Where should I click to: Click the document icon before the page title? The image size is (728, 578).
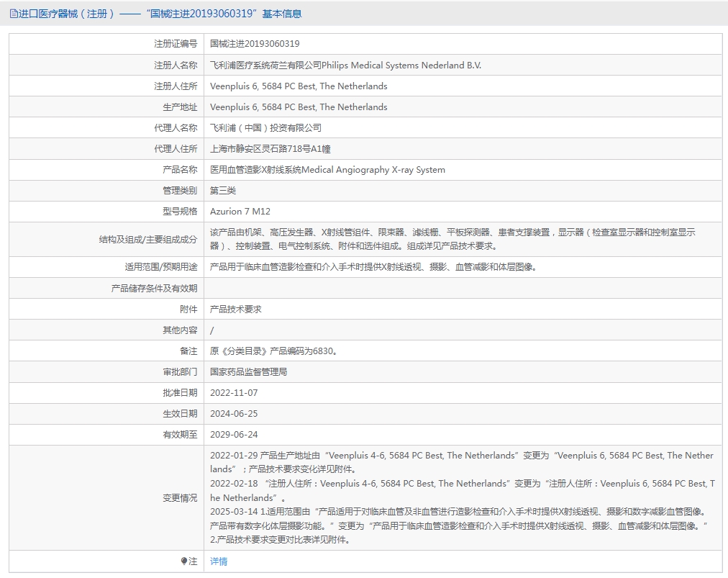click(x=14, y=14)
